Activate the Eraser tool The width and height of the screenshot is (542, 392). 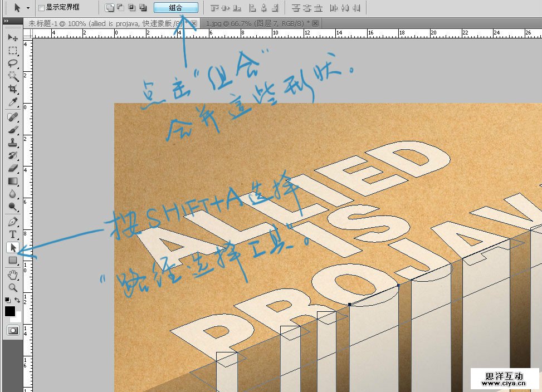coord(12,168)
